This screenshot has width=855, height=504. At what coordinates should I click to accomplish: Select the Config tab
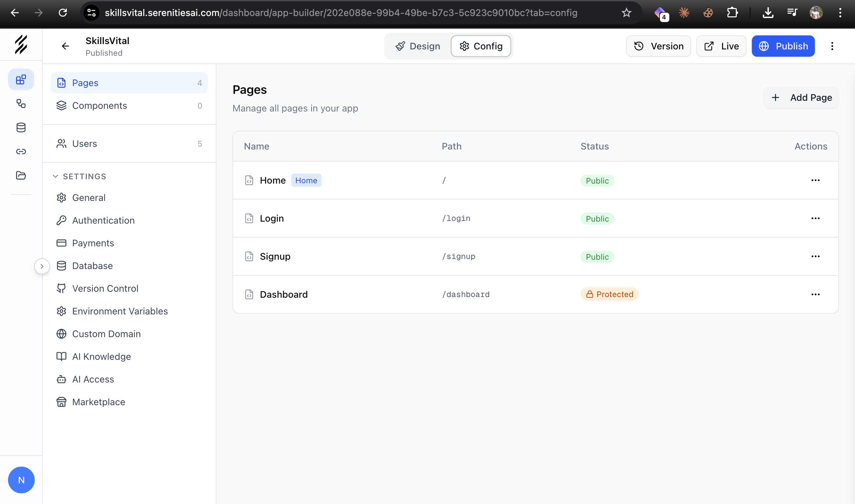coord(481,46)
